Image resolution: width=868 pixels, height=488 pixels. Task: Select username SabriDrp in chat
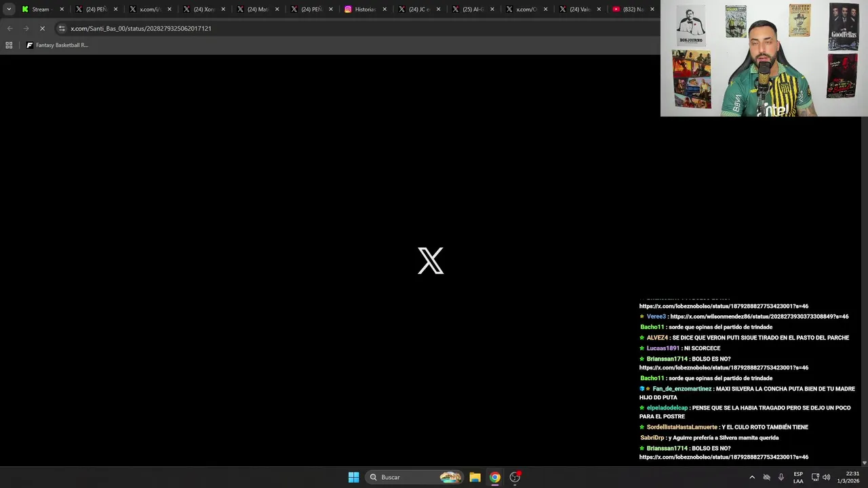[x=652, y=438]
